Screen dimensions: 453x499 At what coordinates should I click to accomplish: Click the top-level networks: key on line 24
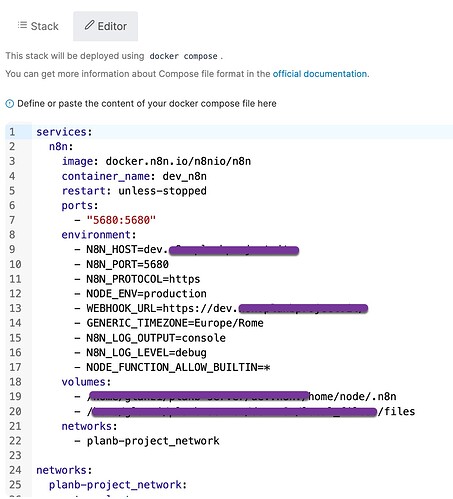click(64, 470)
